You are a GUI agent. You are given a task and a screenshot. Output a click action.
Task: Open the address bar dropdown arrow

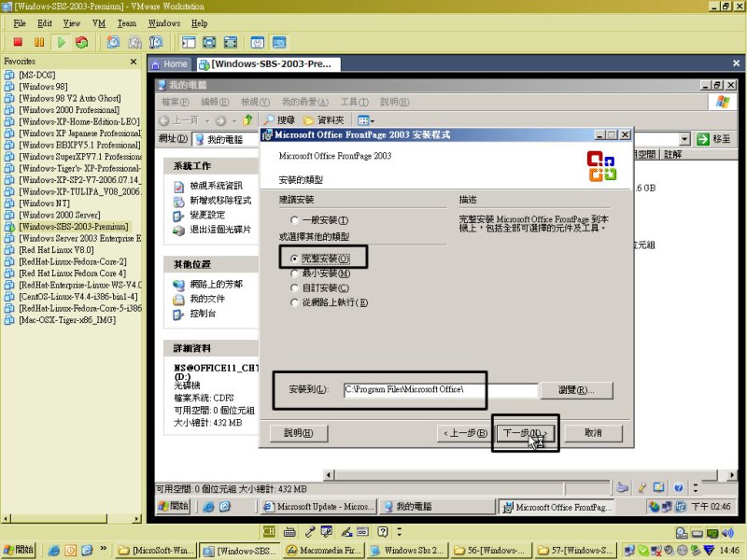684,139
